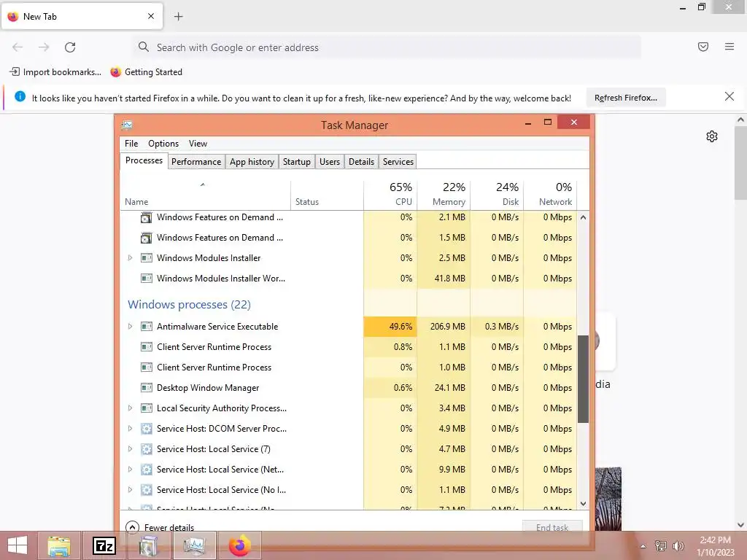Click the Task Manager title bar icon

pyautogui.click(x=127, y=125)
